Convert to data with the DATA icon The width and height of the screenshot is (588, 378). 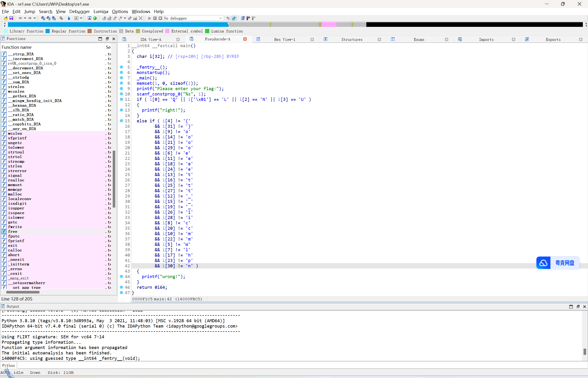pos(109,18)
